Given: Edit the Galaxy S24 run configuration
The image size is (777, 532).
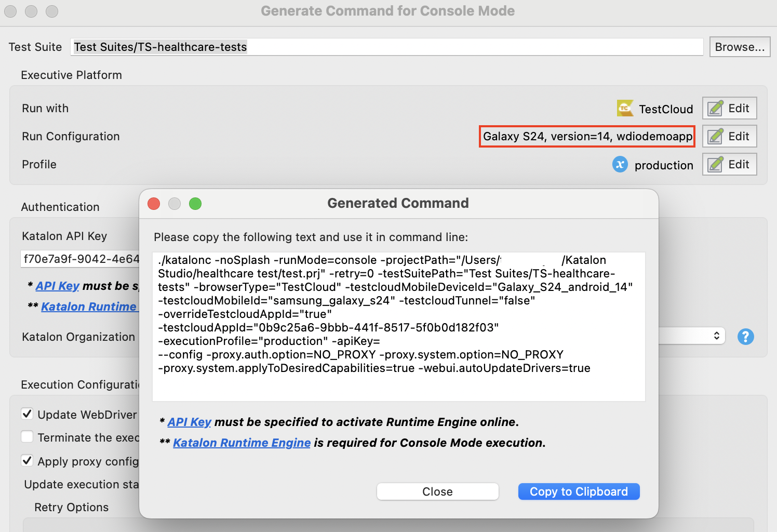Looking at the screenshot, I should coord(729,136).
